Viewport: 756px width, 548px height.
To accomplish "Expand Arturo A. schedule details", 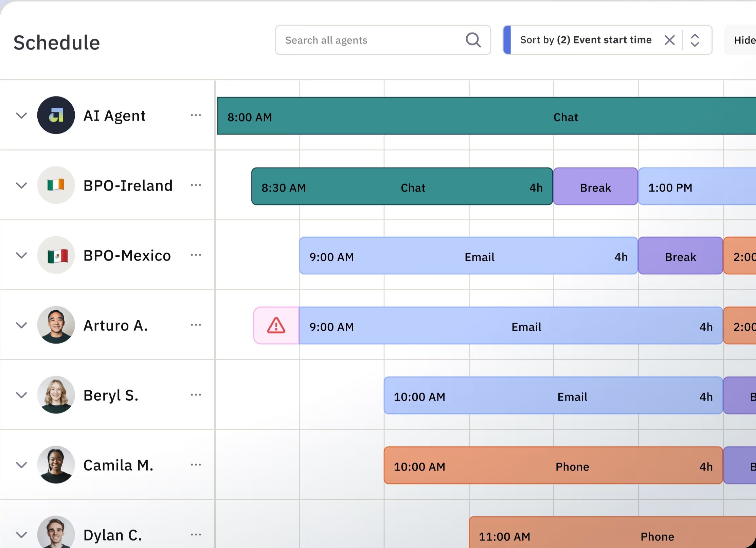I will tap(21, 325).
